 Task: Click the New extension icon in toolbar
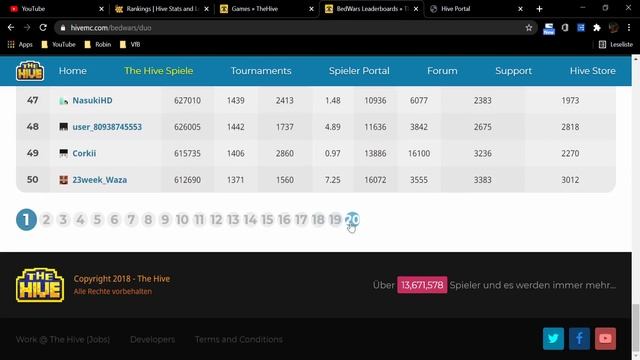click(549, 28)
